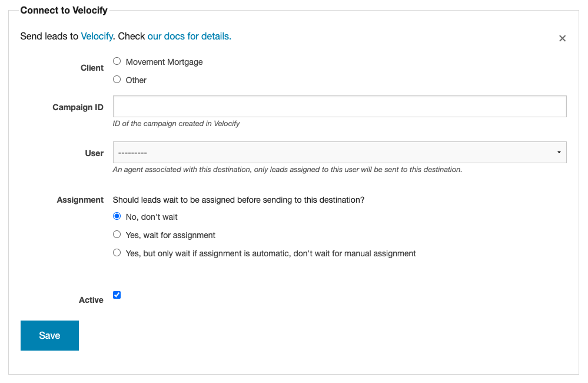Focus the Campaign ID text field
This screenshot has width=588, height=383.
tap(340, 106)
